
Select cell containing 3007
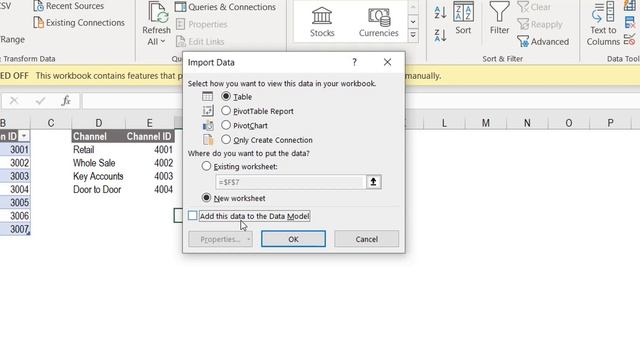(x=15, y=229)
